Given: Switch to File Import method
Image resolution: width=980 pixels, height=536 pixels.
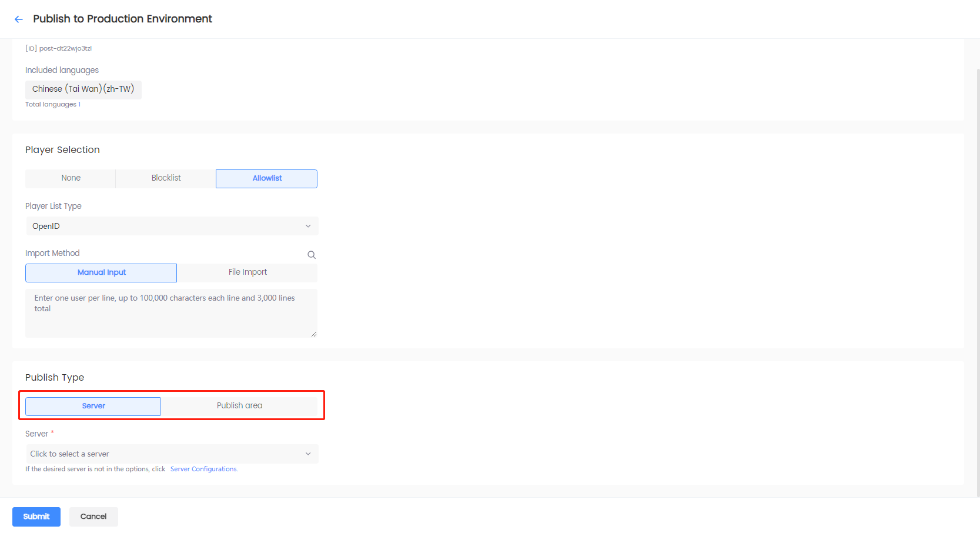Looking at the screenshot, I should point(247,272).
